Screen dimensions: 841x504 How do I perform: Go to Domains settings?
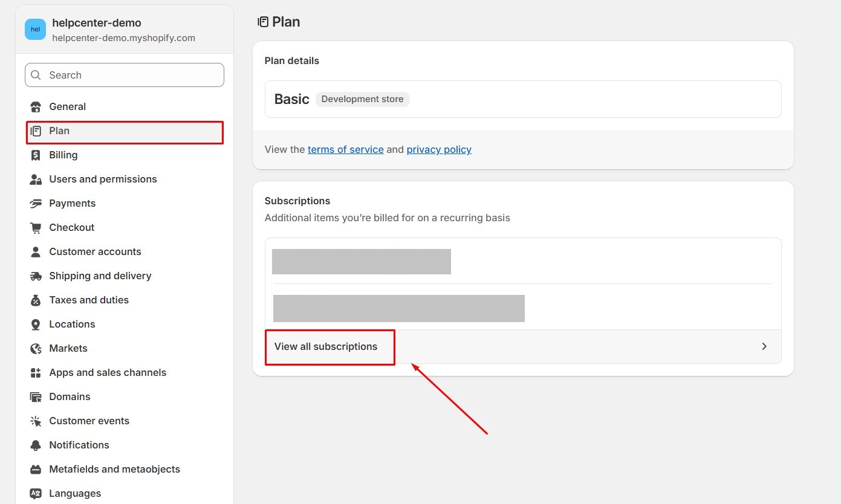pos(70,397)
